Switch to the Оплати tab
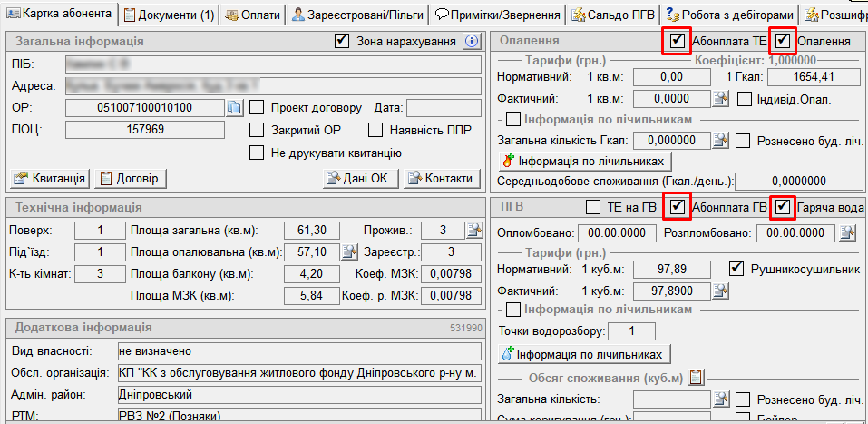This screenshot has width=868, height=424. pos(251,15)
